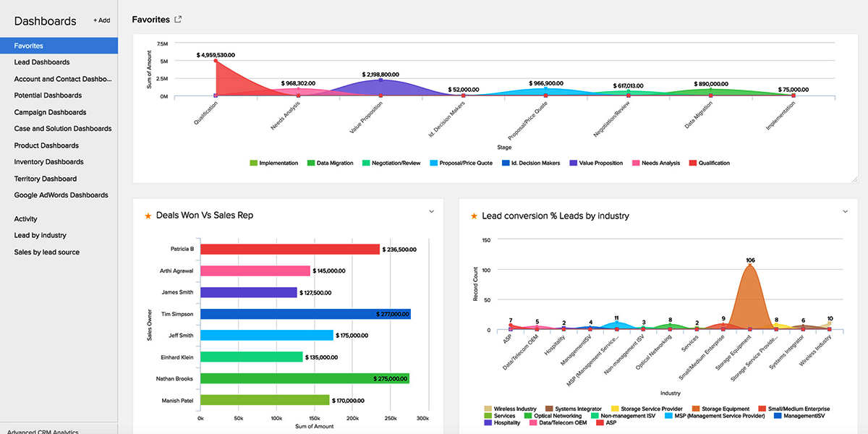
Task: Open Favorites dashboard in new window icon
Action: coord(178,20)
